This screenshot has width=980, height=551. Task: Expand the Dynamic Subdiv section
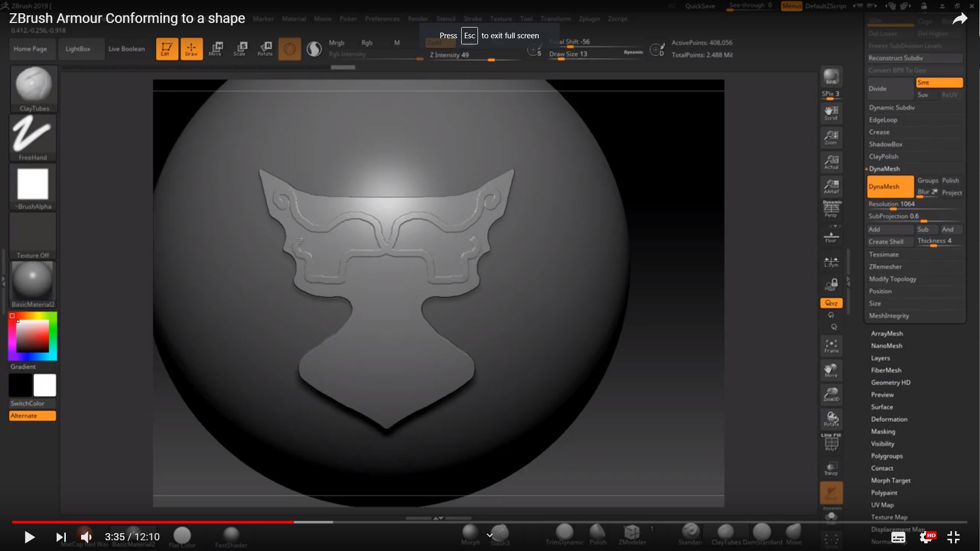pos(892,108)
